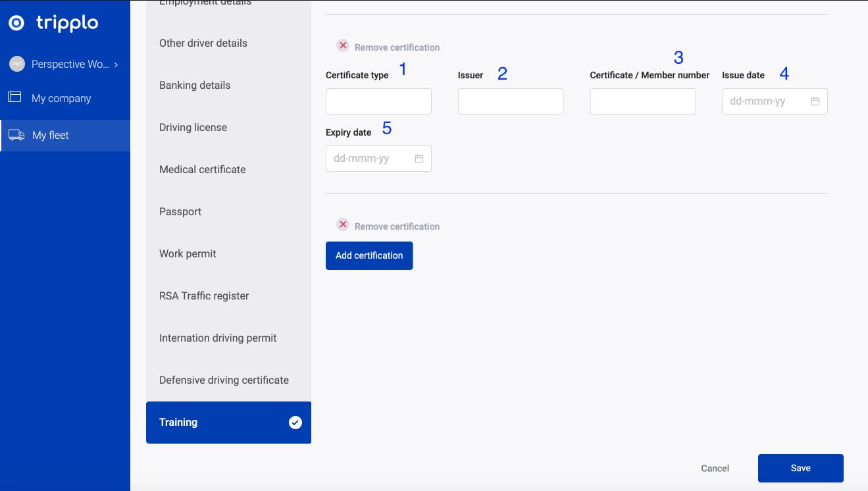The width and height of the screenshot is (868, 491).
Task: Click the second Remove certification X icon
Action: tap(343, 225)
